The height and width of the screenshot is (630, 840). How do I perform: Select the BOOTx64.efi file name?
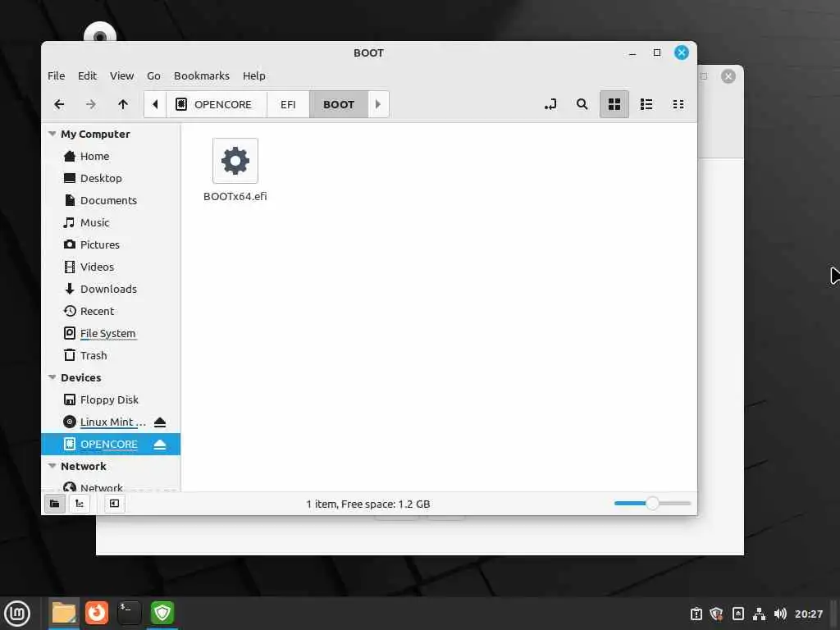[x=235, y=196]
